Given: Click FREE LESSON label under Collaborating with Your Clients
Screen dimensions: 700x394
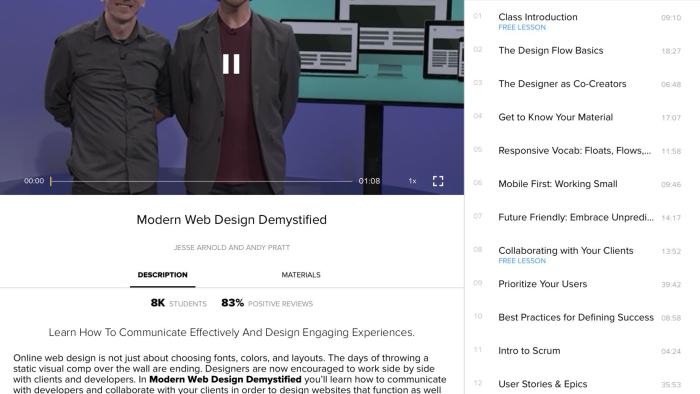Looking at the screenshot, I should [522, 261].
